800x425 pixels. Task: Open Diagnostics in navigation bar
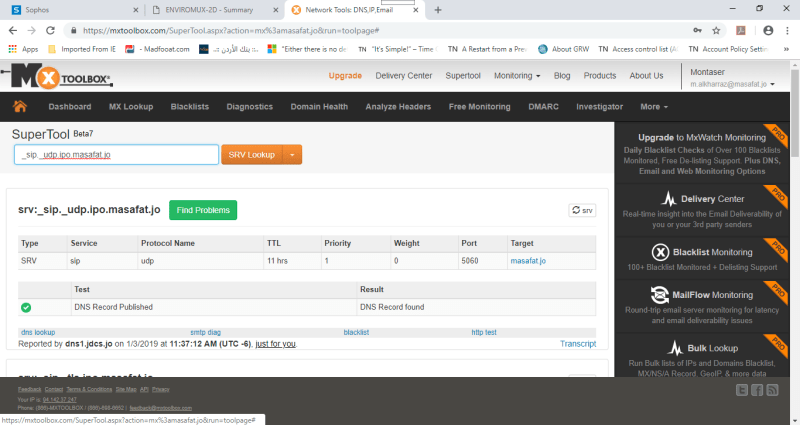[x=249, y=107]
